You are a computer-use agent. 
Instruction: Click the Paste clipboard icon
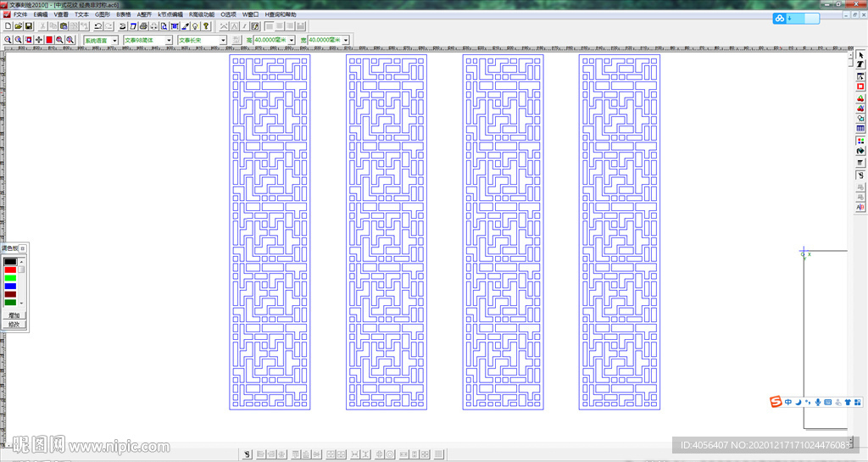(x=64, y=26)
